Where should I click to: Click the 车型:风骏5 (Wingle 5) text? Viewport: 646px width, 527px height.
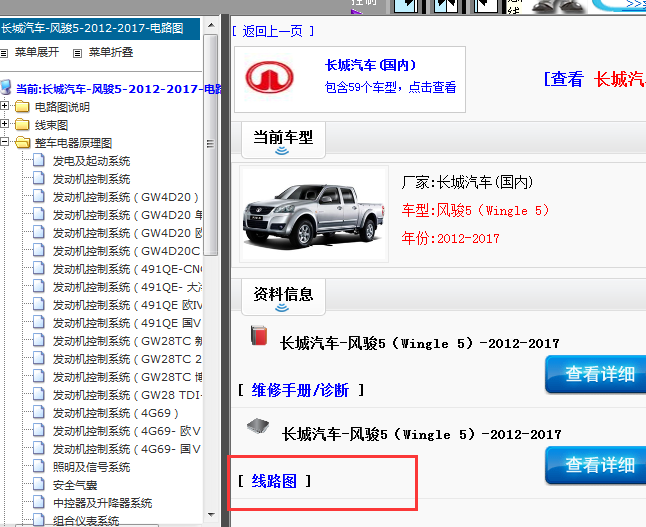pyautogui.click(x=475, y=211)
